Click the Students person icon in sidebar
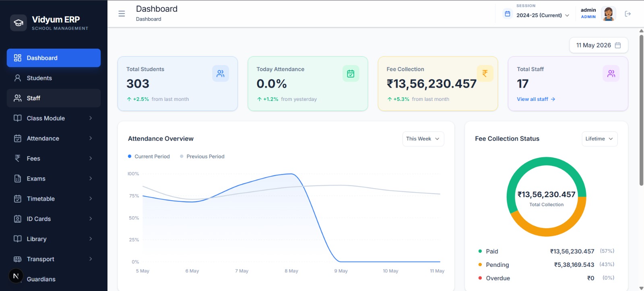The height and width of the screenshot is (291, 644). click(18, 78)
